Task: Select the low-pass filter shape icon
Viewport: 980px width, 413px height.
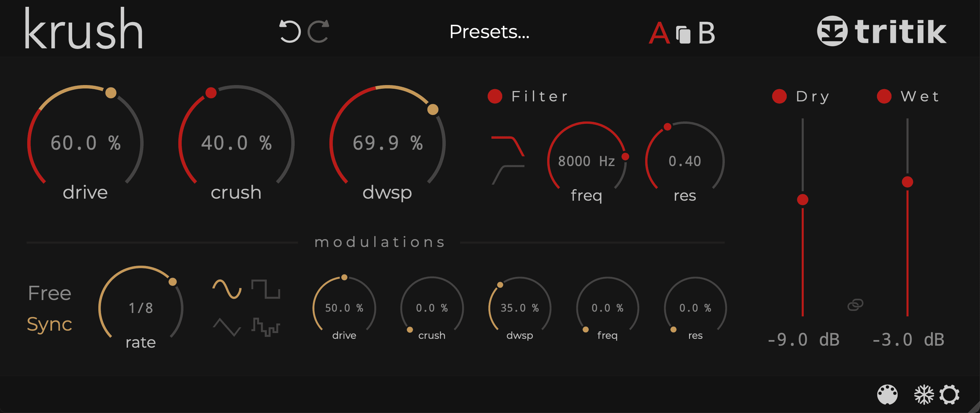Action: click(508, 146)
